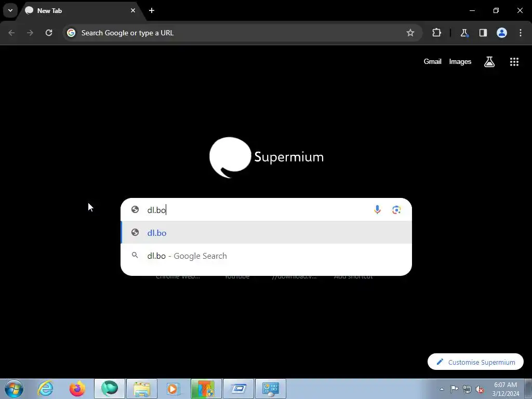532x399 pixels.
Task: Select dl.bo - Google Search suggestion
Action: pos(267,256)
